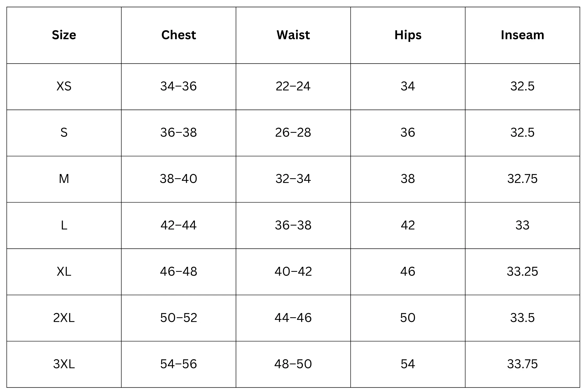Screen dimensions: 588x392
Task: Click hips value 46
Action: [408, 272]
